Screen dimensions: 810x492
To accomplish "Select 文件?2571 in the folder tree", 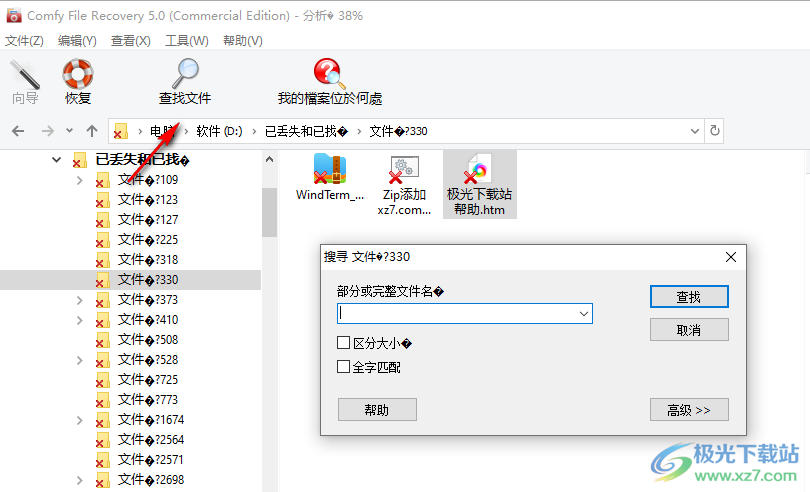I will tap(150, 459).
